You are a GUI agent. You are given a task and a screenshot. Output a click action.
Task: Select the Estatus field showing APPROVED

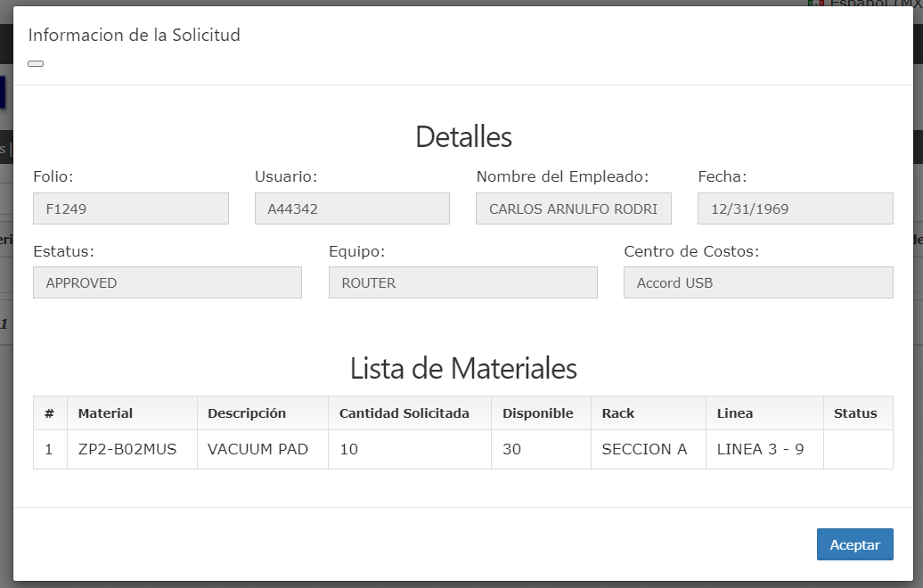click(x=167, y=283)
